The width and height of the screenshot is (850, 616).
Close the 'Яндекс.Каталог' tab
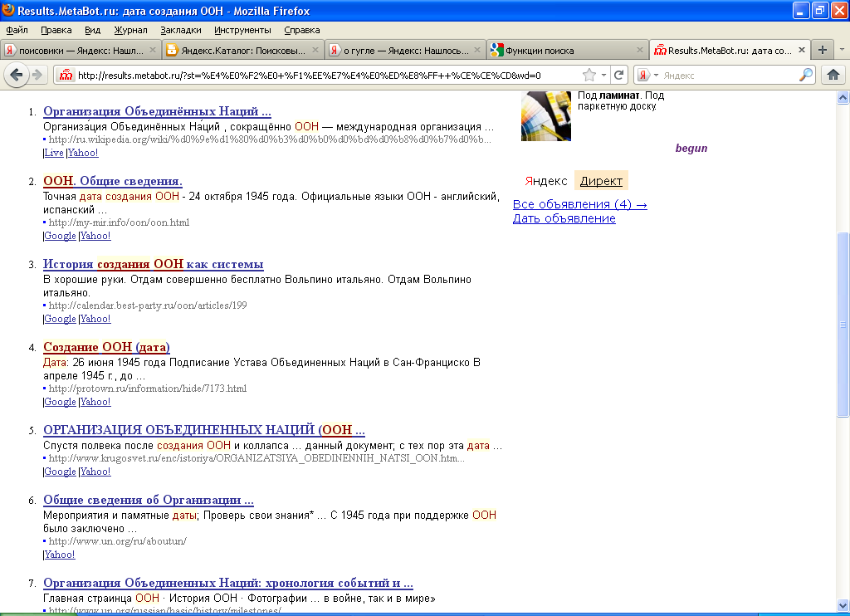click(x=315, y=50)
